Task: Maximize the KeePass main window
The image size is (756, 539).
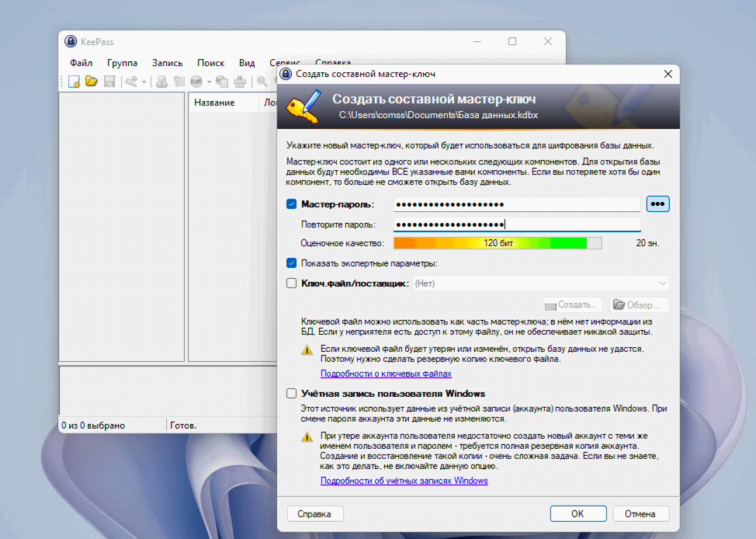Action: 512,41
